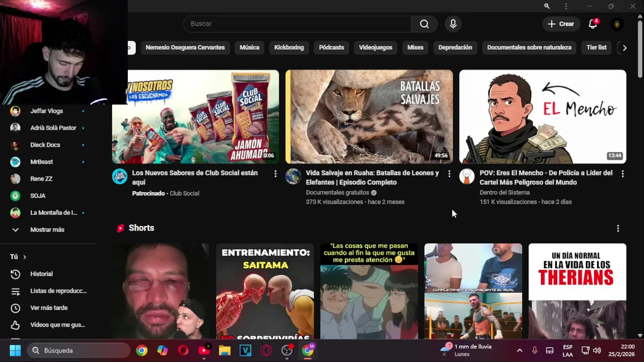Open the anime couple Short
The image size is (644, 362).
pyautogui.click(x=369, y=291)
